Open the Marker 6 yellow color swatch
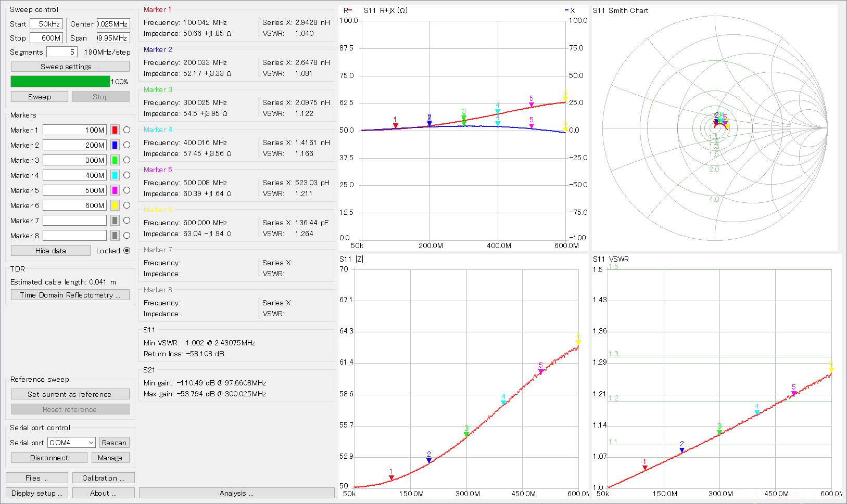847x504 pixels. (x=115, y=205)
